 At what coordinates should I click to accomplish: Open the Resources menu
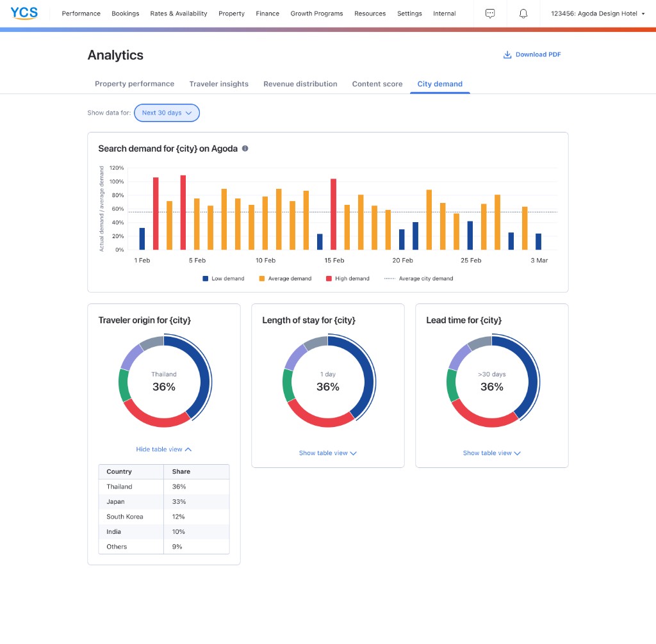(370, 13)
